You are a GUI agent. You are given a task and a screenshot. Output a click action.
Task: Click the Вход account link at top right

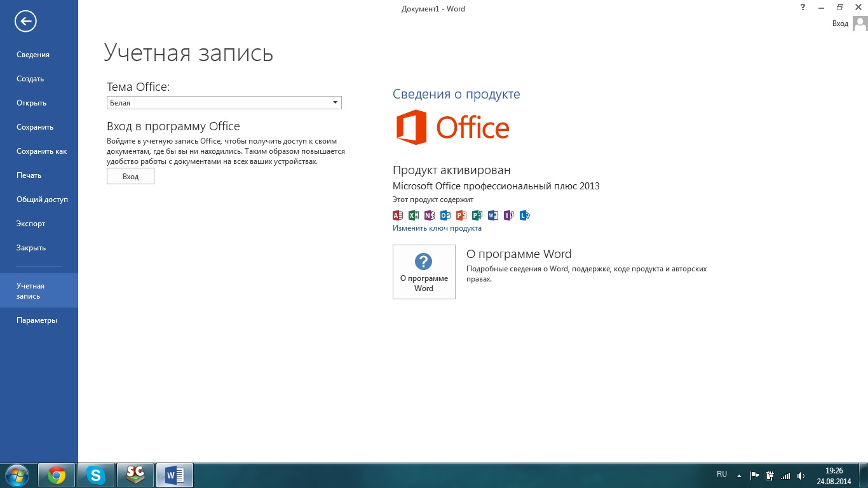(x=840, y=24)
